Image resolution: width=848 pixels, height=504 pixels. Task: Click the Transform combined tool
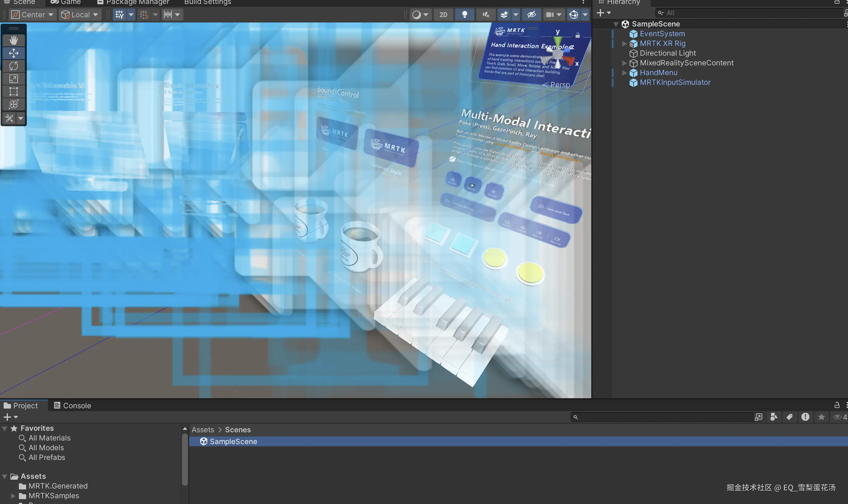coord(14,104)
